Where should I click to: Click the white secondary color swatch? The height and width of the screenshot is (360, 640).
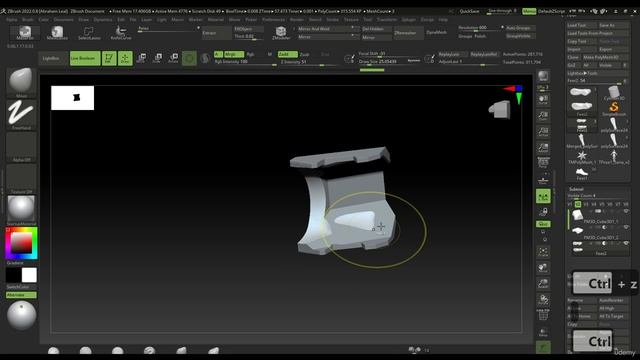29,275
